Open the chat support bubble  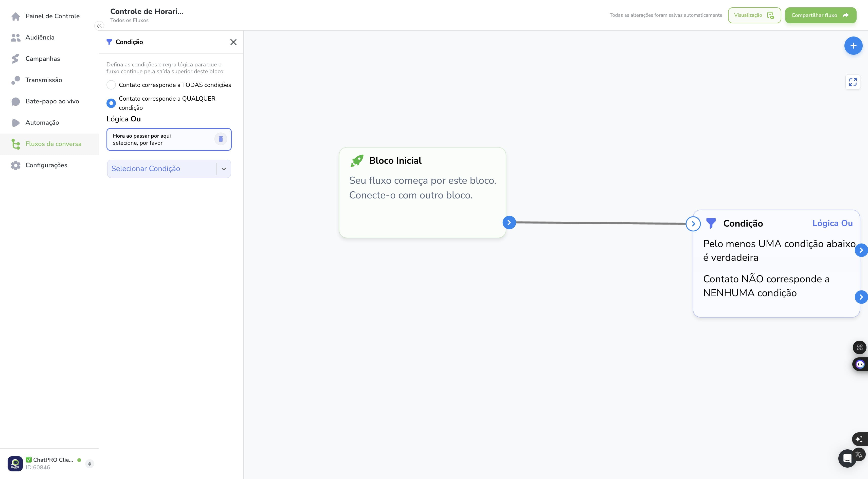(x=847, y=458)
